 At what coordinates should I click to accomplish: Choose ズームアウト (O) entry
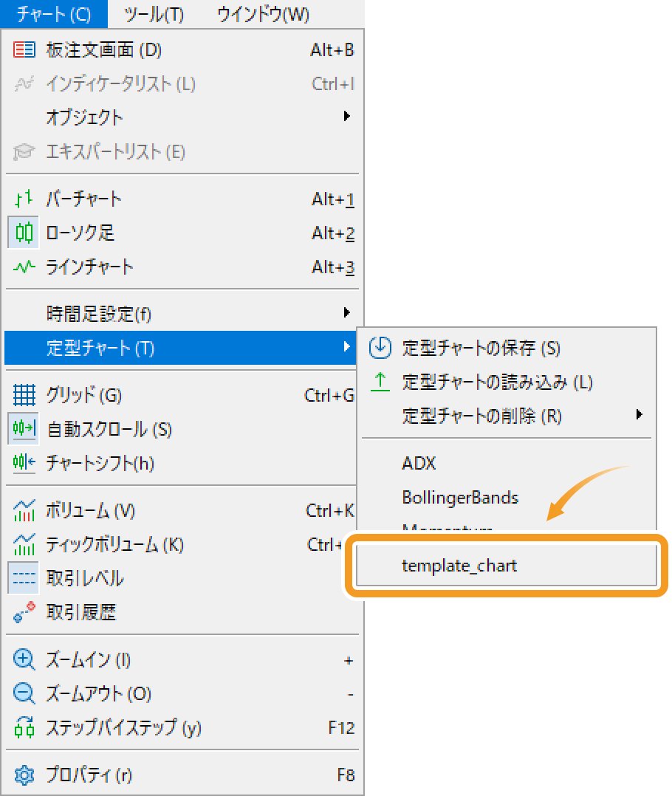click(x=182, y=693)
